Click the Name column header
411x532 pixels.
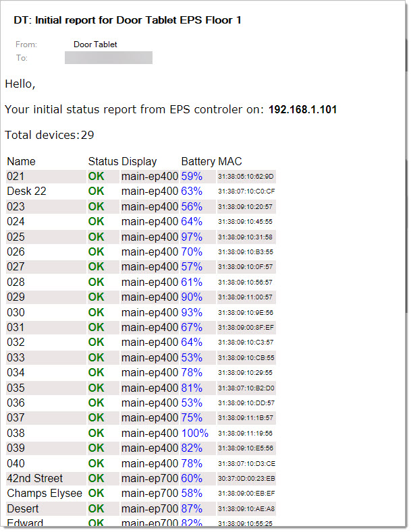coord(21,162)
